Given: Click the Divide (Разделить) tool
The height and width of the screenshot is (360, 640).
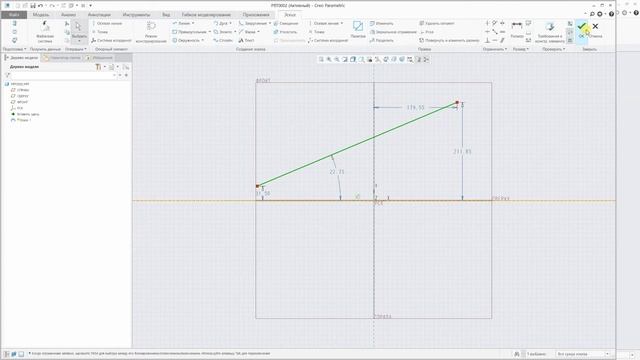Looking at the screenshot, I should (382, 40).
